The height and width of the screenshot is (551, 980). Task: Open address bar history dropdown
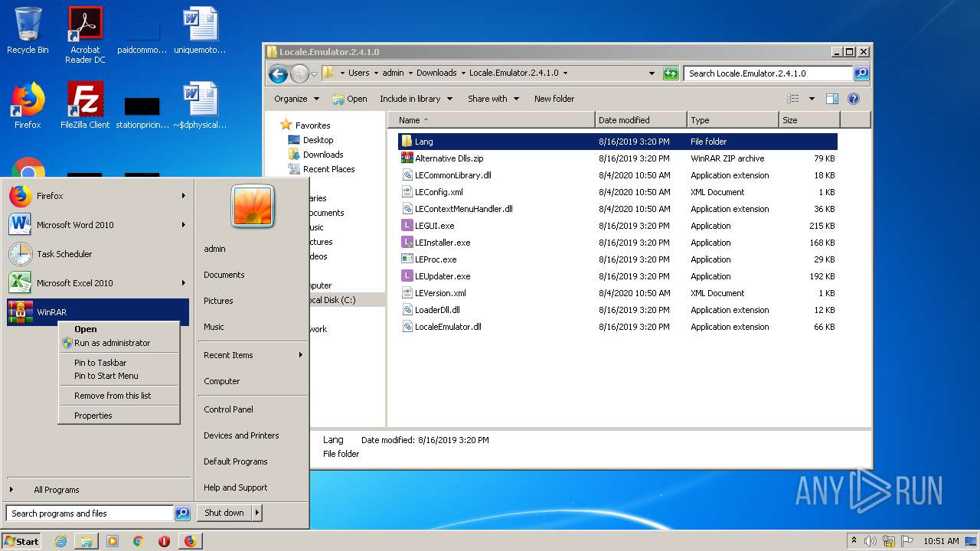click(652, 73)
